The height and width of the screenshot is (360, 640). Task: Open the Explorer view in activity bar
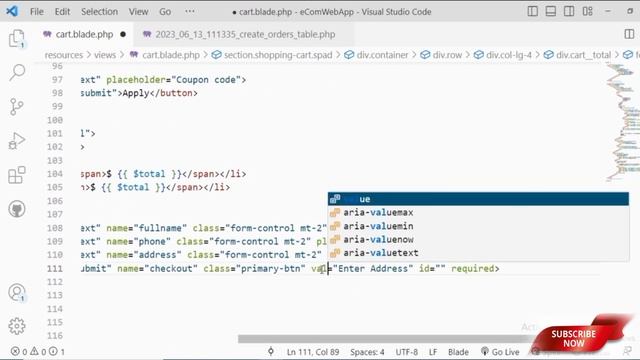pos(17,39)
